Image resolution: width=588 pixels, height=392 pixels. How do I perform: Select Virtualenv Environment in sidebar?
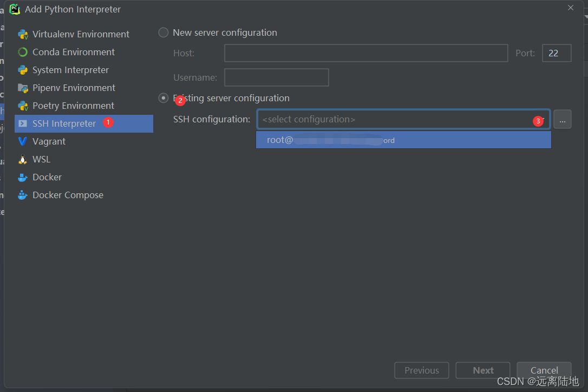coord(83,34)
